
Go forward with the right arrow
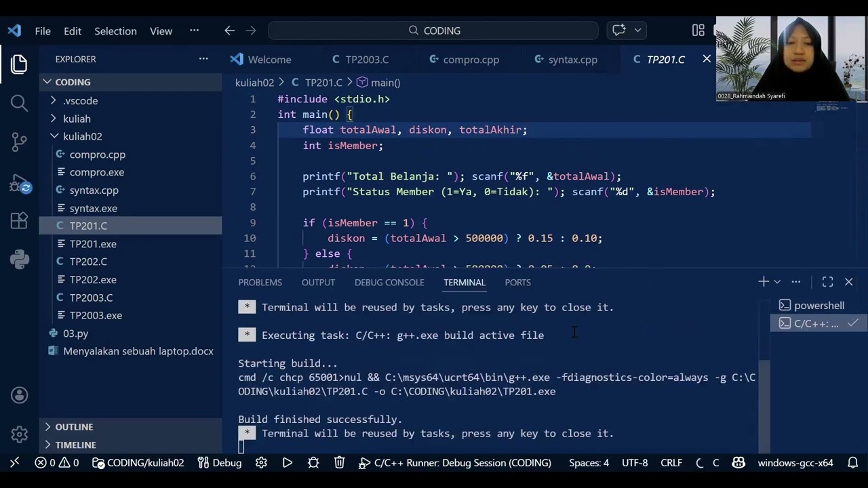251,30
